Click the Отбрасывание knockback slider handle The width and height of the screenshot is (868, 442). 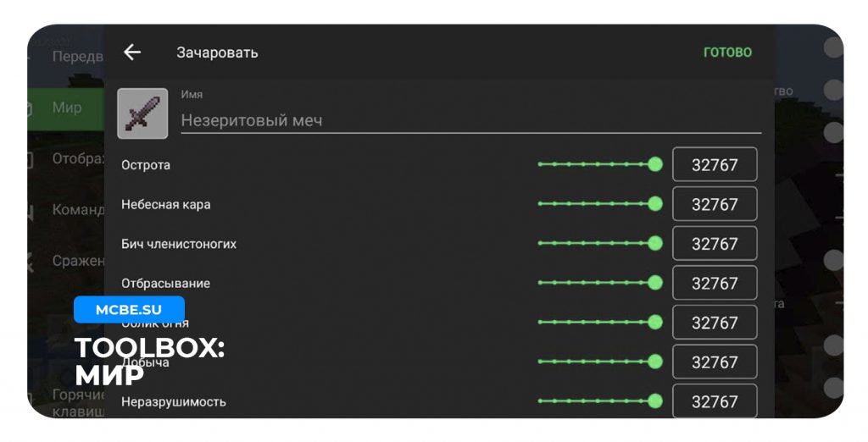point(655,283)
